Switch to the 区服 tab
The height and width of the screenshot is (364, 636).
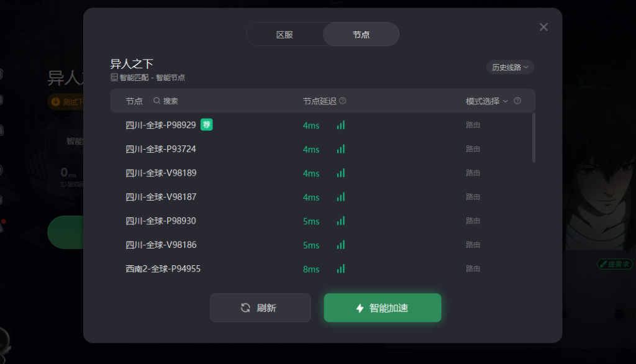(x=284, y=35)
